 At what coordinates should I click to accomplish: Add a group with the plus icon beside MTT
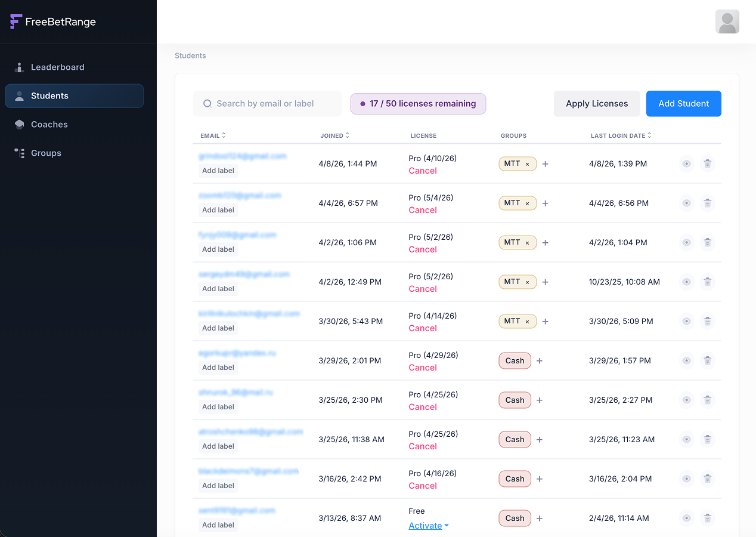coord(545,163)
